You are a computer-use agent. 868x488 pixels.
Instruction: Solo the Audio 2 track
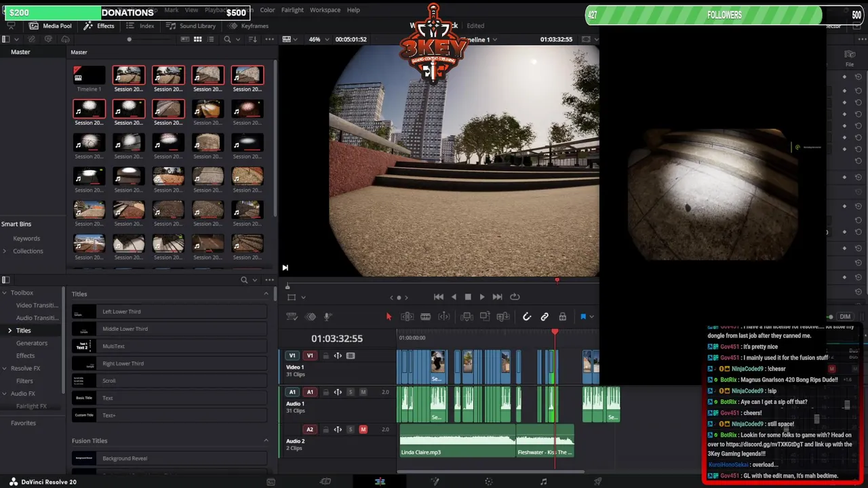[351, 429]
